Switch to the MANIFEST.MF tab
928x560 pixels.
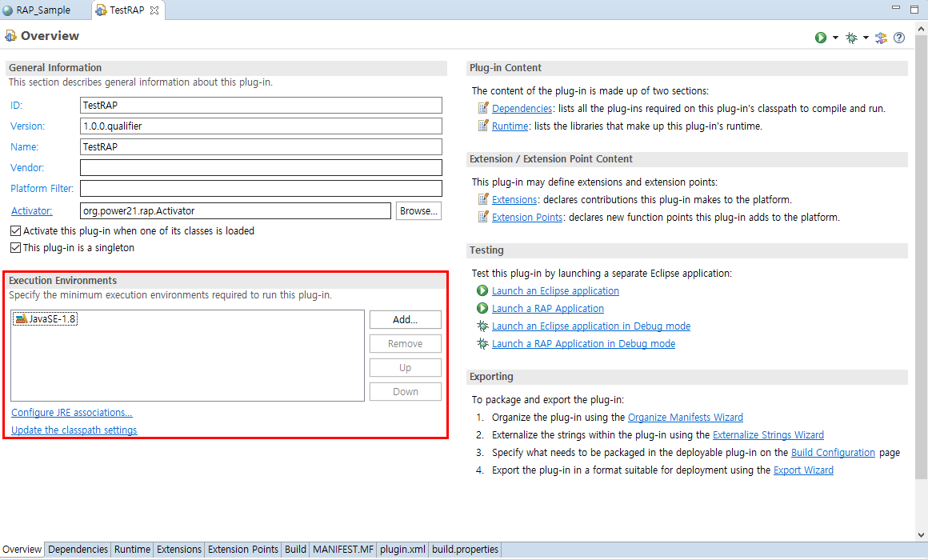tap(342, 550)
